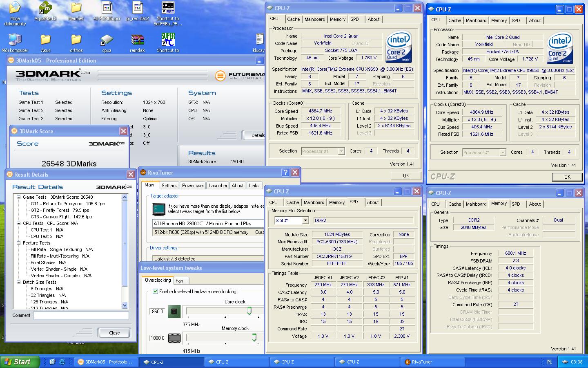The image size is (588, 368).
Task: Click the Internet Explorer quick launch icon
Action: pyautogui.click(x=62, y=362)
